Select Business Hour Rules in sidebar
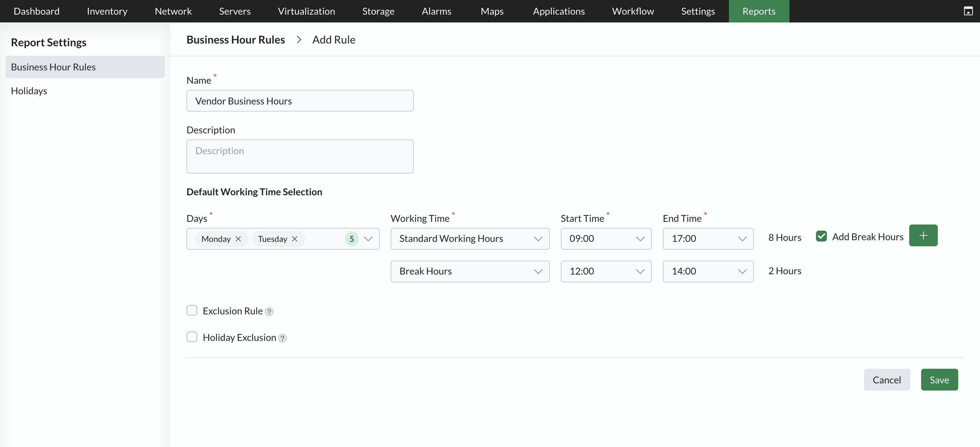The height and width of the screenshot is (447, 980). (85, 67)
